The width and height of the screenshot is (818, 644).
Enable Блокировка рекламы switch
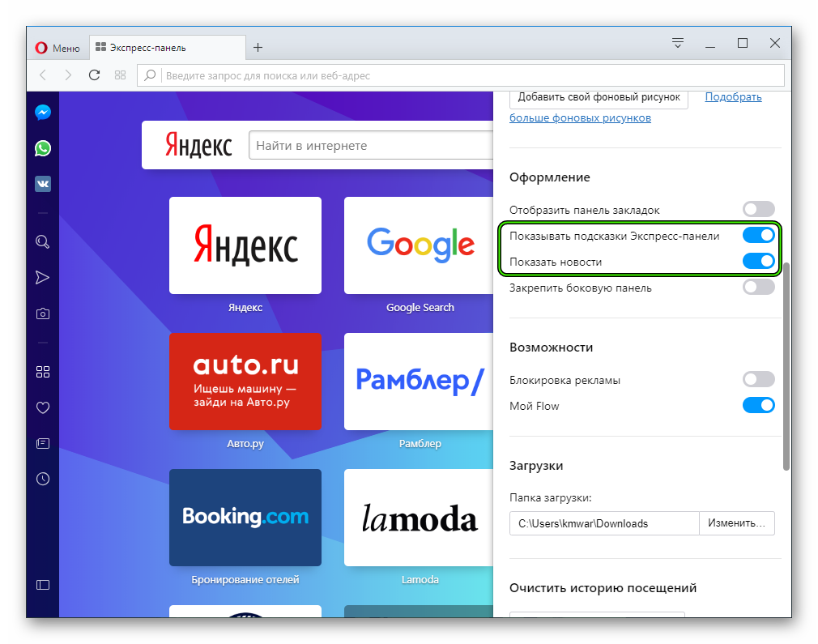759,379
